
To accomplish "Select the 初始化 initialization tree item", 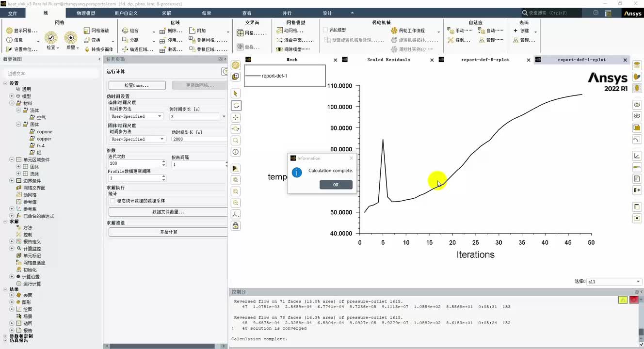I will (x=30, y=270).
